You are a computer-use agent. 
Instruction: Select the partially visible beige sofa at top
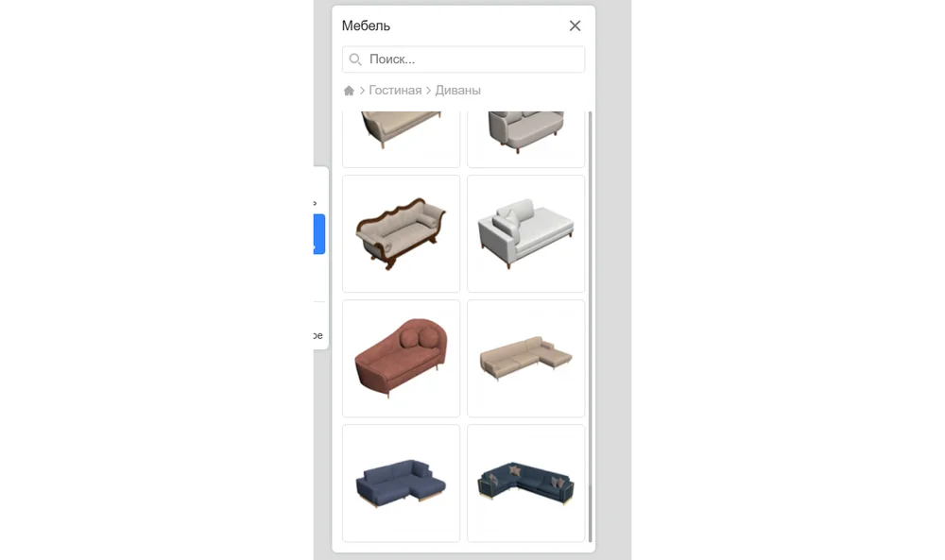402,139
